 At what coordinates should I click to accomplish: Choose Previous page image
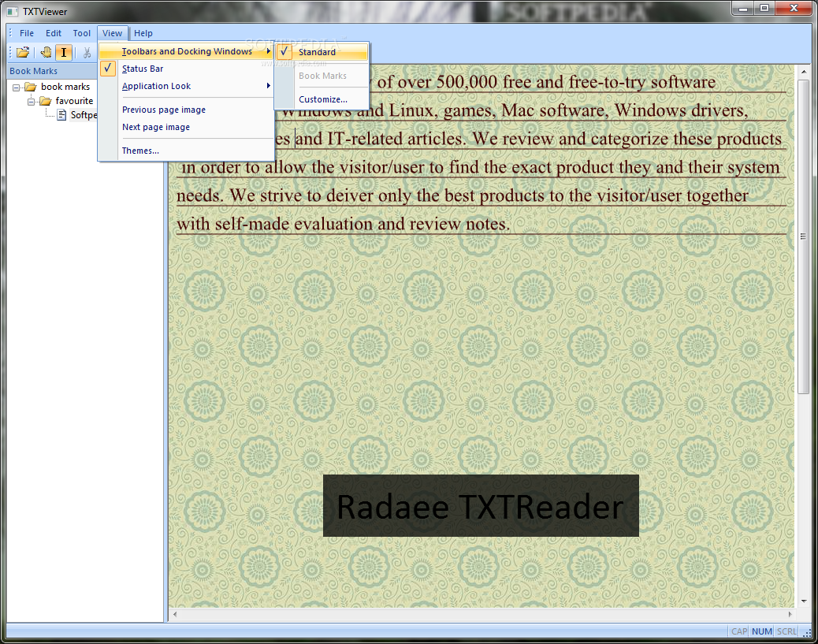(x=164, y=110)
